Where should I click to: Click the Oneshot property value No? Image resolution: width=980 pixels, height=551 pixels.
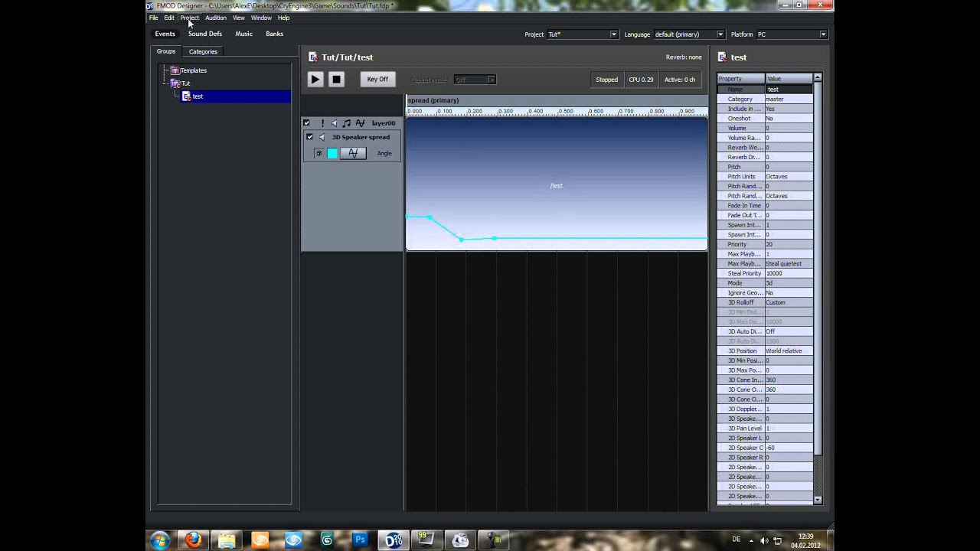(x=789, y=119)
